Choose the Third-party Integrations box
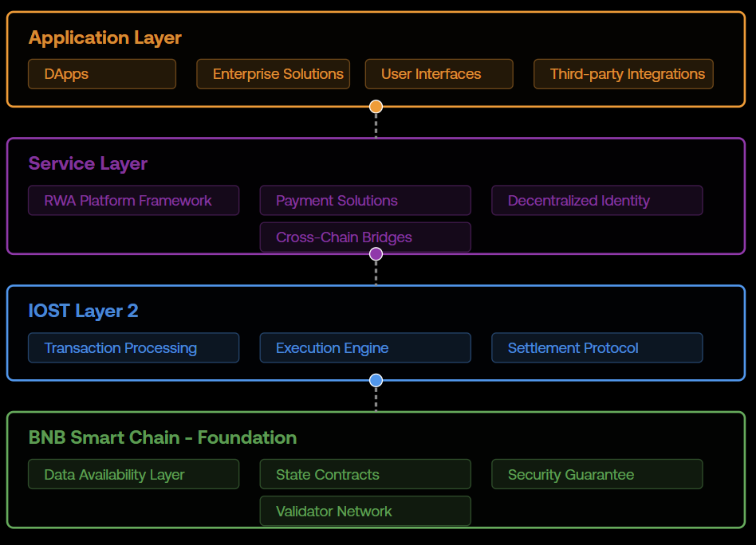This screenshot has width=756, height=545. tap(624, 74)
